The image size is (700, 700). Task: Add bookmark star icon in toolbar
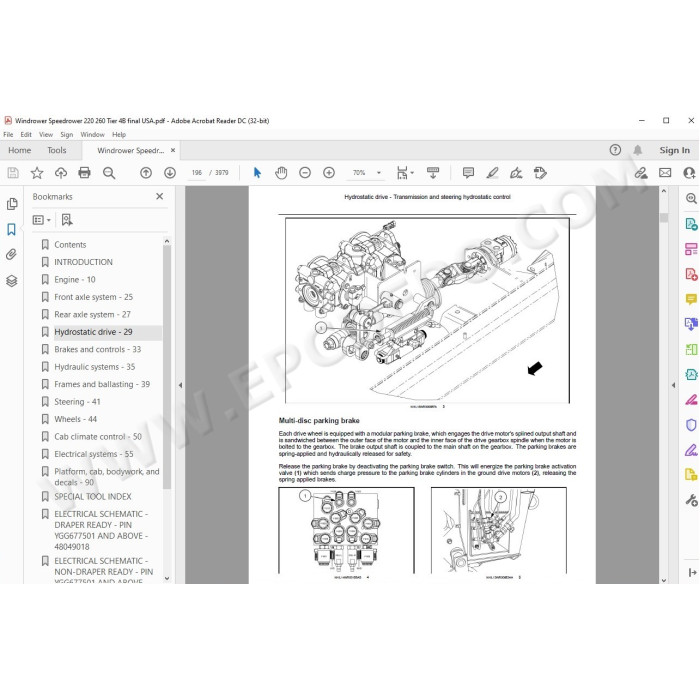37,173
